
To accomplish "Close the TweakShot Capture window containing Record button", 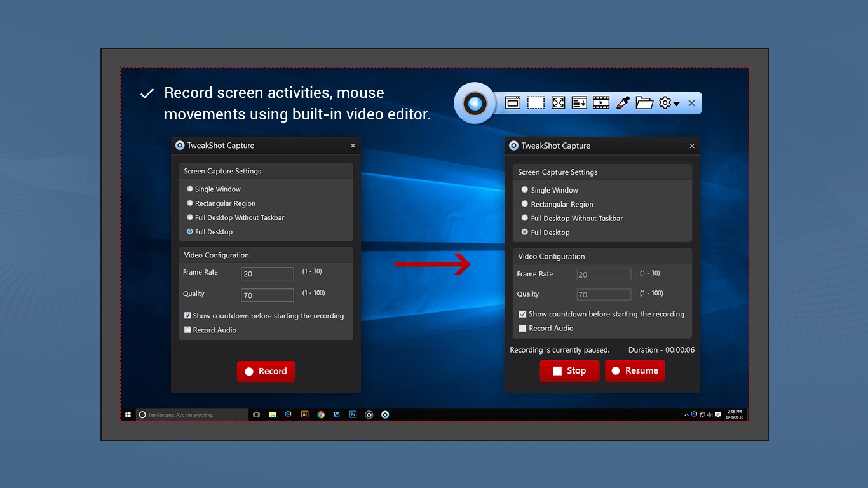I will pos(353,146).
